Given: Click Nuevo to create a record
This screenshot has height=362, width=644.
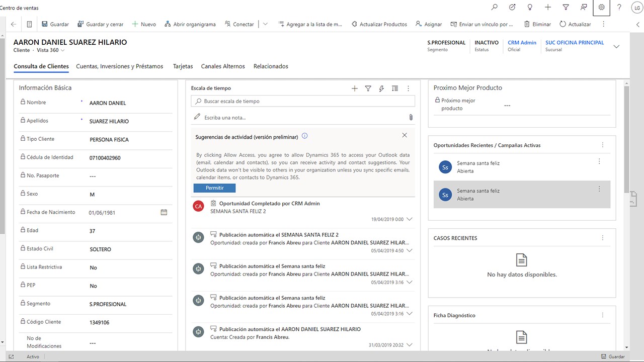Looking at the screenshot, I should [x=144, y=24].
